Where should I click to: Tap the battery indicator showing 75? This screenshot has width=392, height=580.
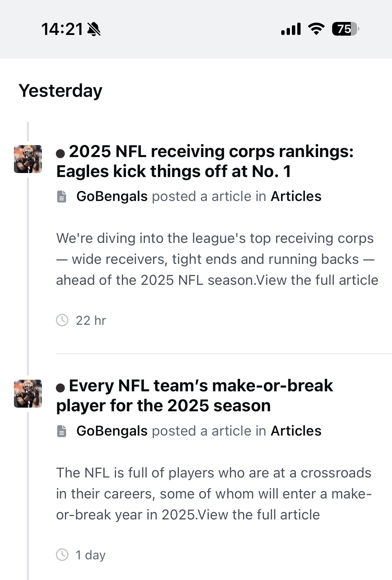click(345, 29)
